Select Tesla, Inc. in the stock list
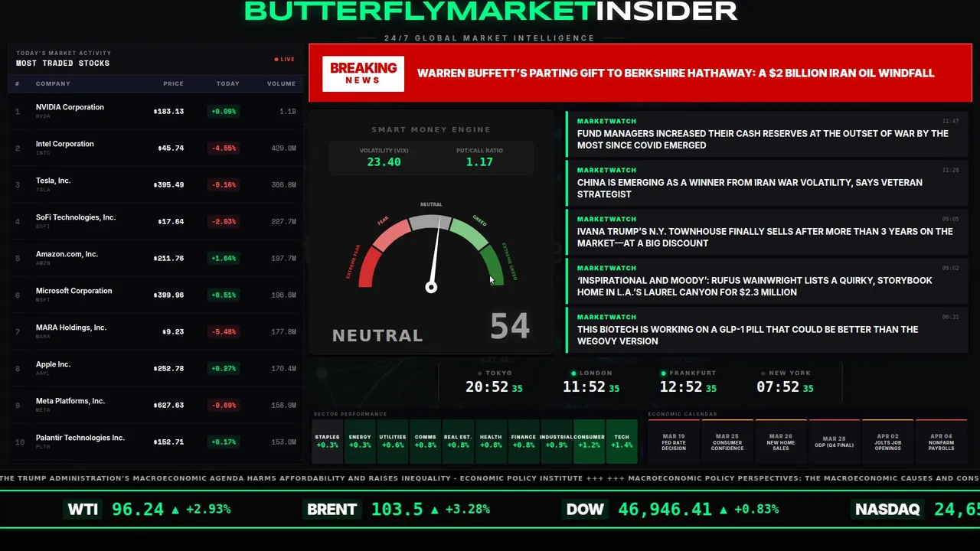This screenshot has height=551, width=980. click(x=53, y=181)
